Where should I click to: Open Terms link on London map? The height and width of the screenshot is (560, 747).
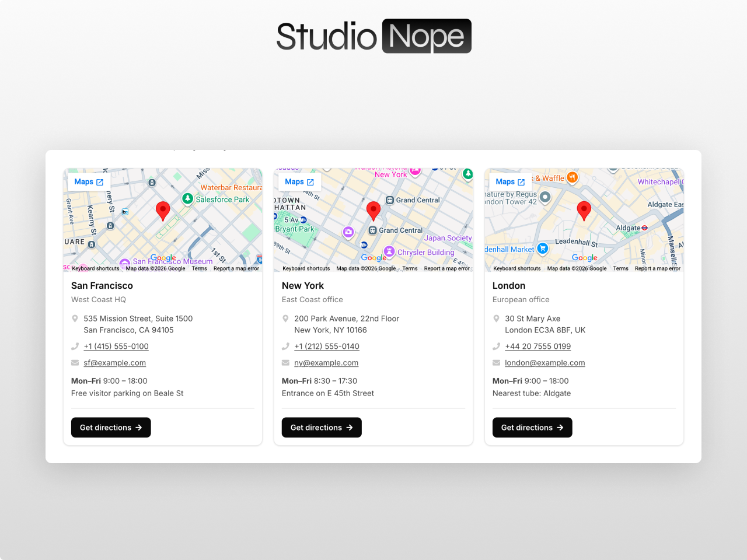pyautogui.click(x=621, y=269)
